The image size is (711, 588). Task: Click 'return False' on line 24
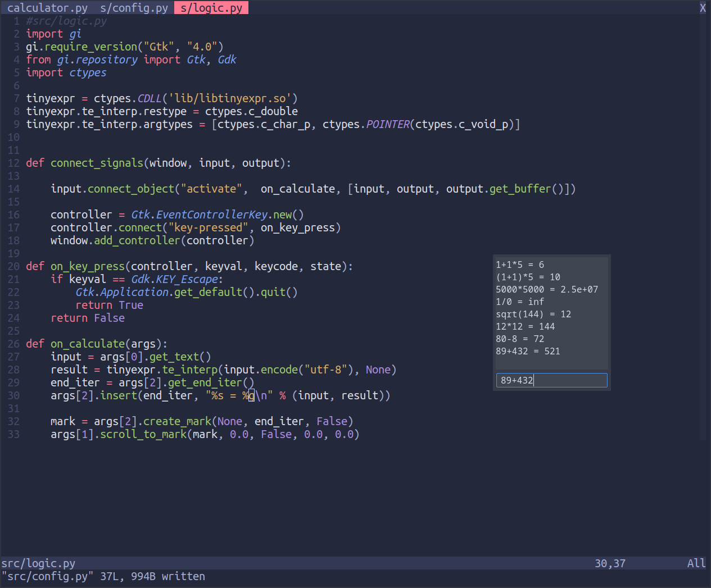pyautogui.click(x=88, y=318)
